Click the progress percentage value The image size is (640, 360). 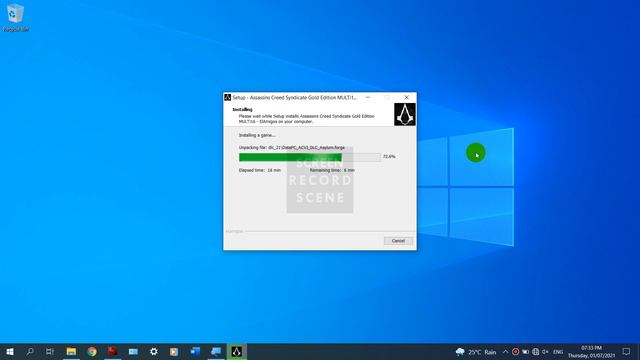point(389,157)
